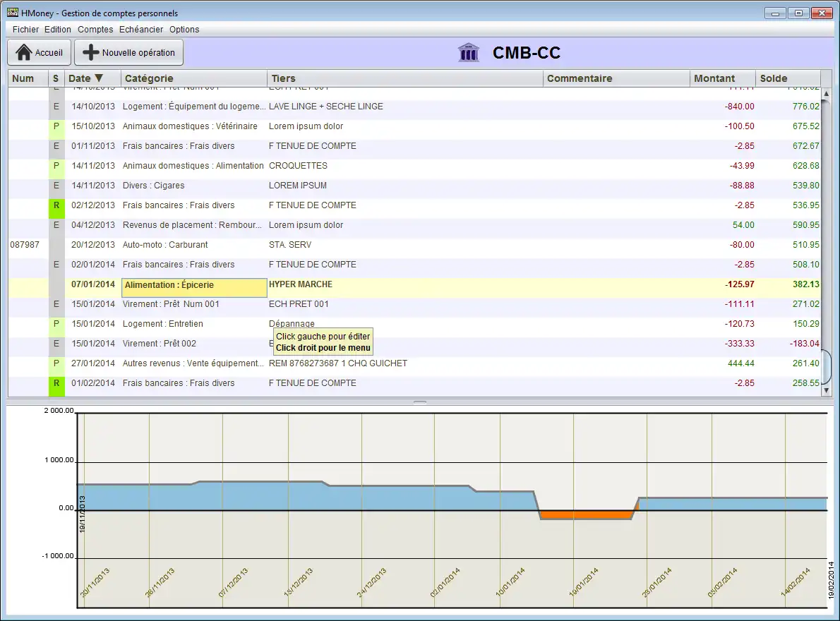This screenshot has width=840, height=621.
Task: Sort by Date column descending arrow
Action: tap(98, 78)
